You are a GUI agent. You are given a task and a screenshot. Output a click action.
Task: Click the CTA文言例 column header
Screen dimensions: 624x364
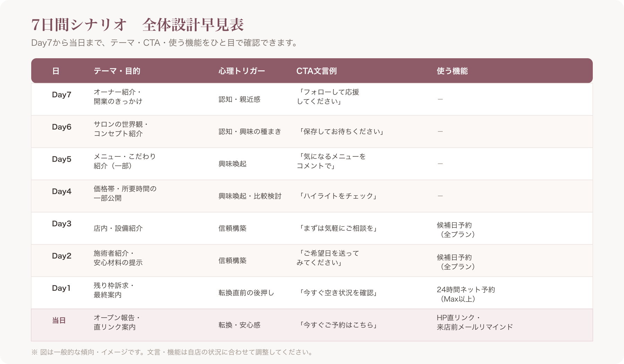317,71
